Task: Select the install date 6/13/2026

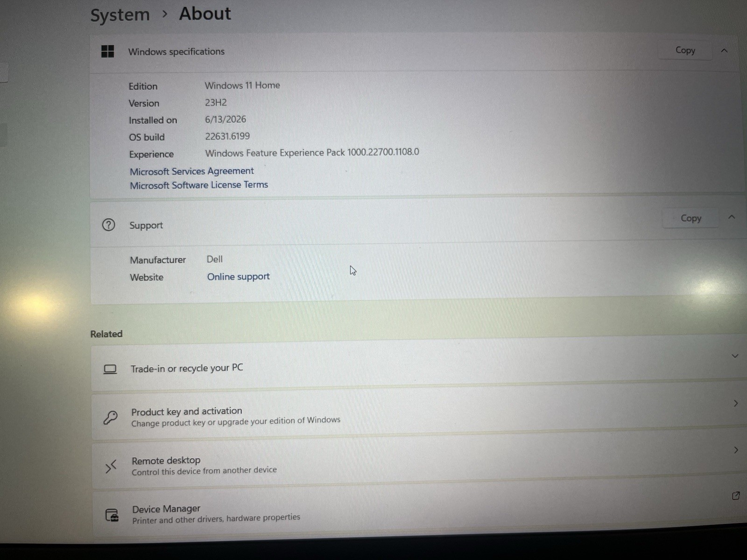Action: pyautogui.click(x=226, y=119)
